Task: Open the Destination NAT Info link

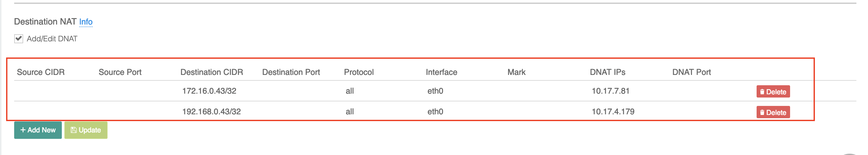Action: pos(86,22)
